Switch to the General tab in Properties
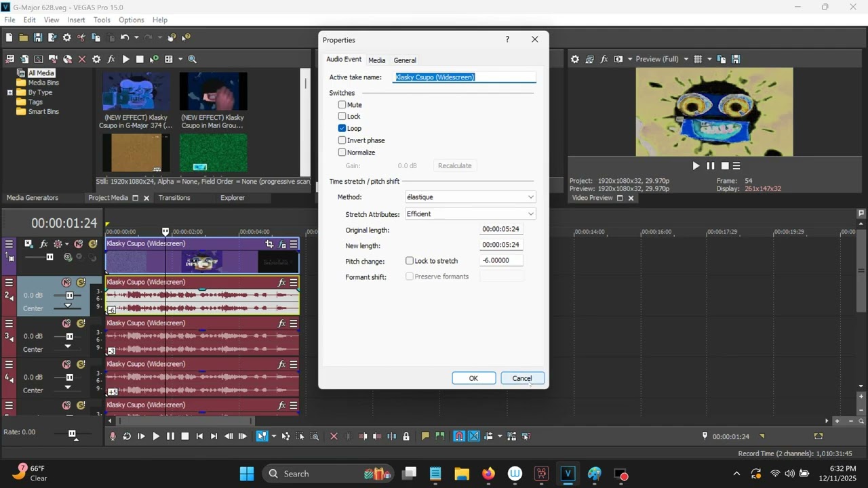The image size is (868, 488). point(405,60)
